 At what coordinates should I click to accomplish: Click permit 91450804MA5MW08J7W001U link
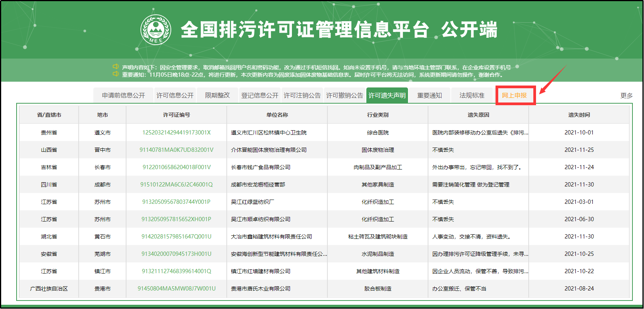(x=176, y=289)
